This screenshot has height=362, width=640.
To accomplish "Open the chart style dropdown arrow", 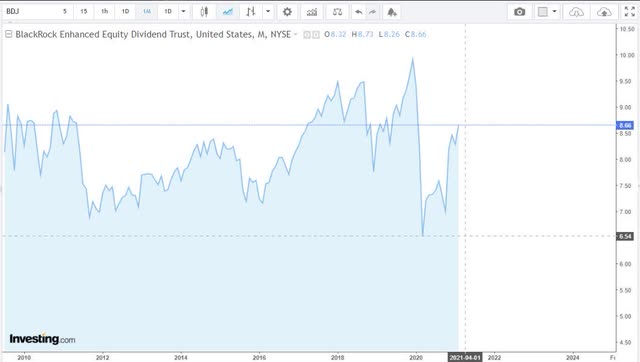I will pyautogui.click(x=268, y=11).
